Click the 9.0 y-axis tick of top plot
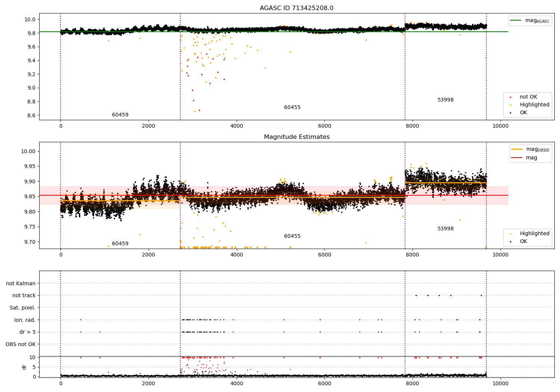 (x=31, y=88)
